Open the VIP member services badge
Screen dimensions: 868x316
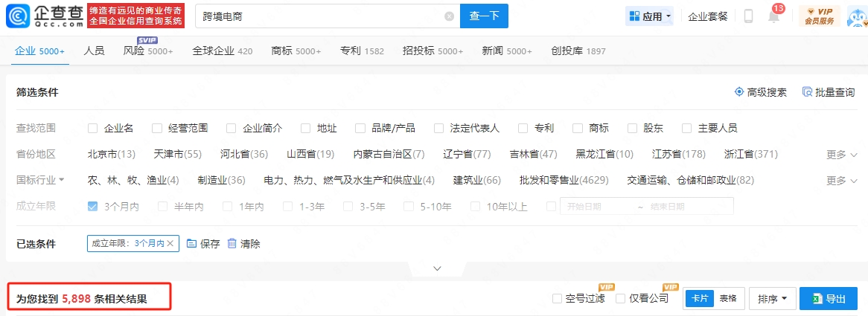click(x=820, y=16)
